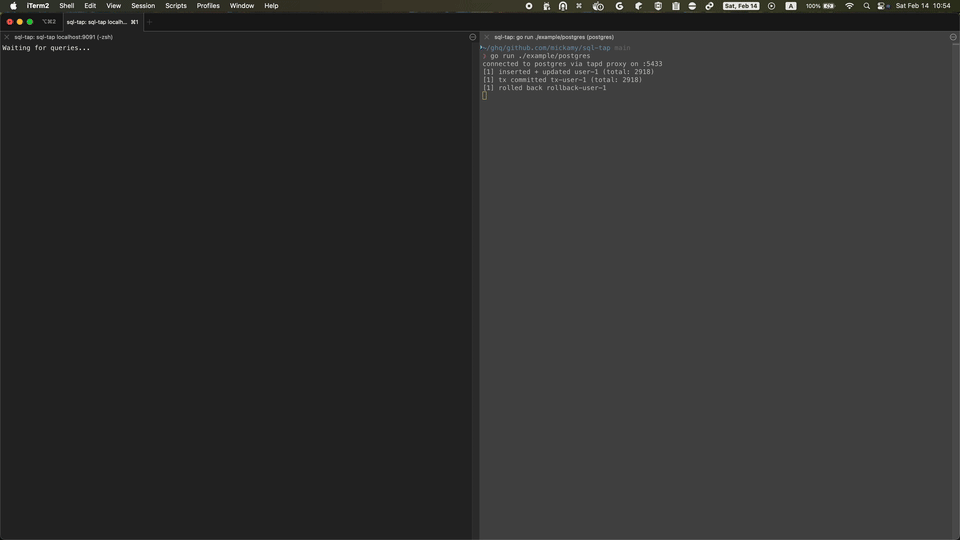Screen dimensions: 960x540
Task: Open the Window menu
Action: point(242,6)
